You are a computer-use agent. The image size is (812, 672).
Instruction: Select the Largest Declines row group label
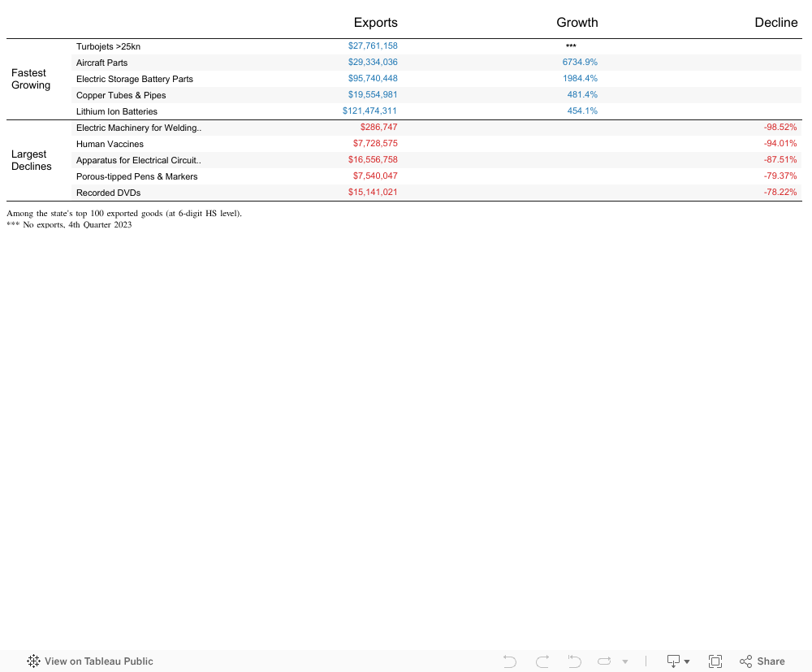point(31,160)
